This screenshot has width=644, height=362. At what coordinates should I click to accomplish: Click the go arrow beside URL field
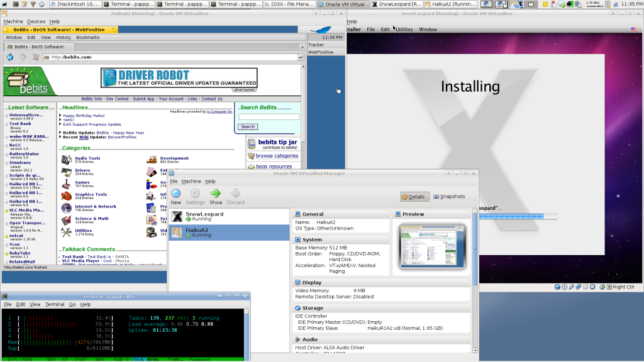coord(301,57)
